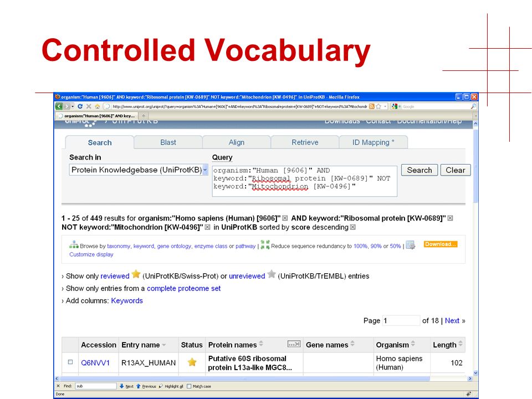
Task: Switch to the Blast tab
Action: [168, 142]
